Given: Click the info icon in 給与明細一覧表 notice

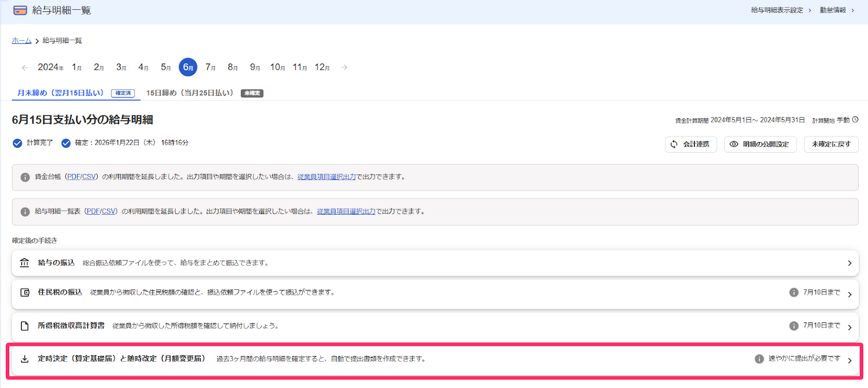Looking at the screenshot, I should pos(25,212).
